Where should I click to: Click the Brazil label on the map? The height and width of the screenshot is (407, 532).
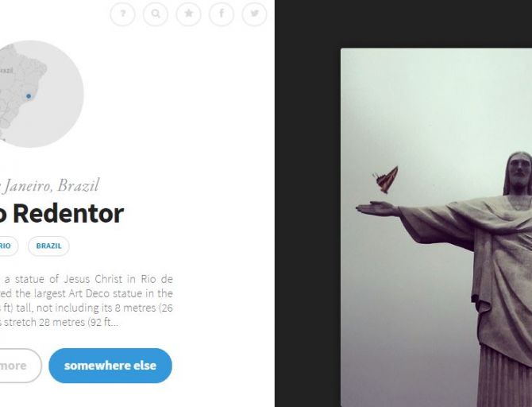7,70
